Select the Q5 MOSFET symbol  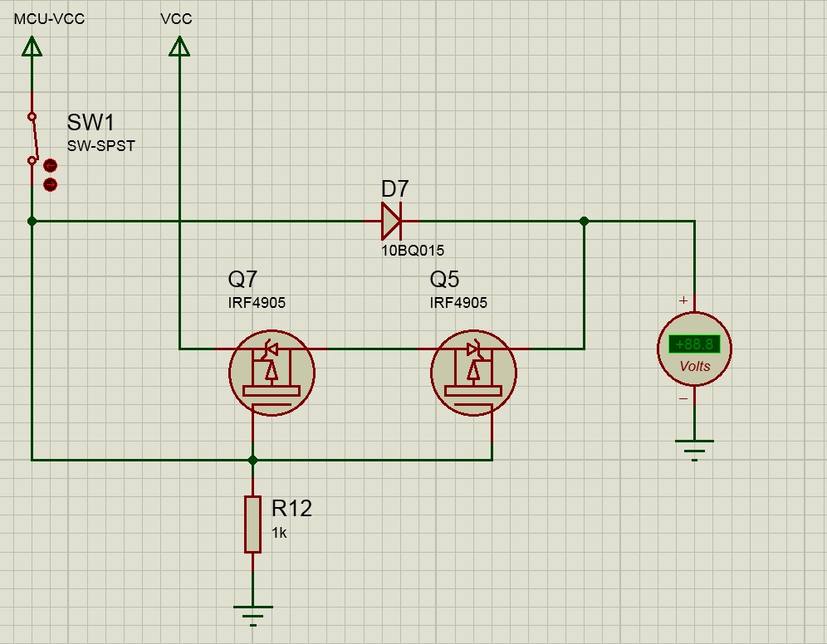473,372
